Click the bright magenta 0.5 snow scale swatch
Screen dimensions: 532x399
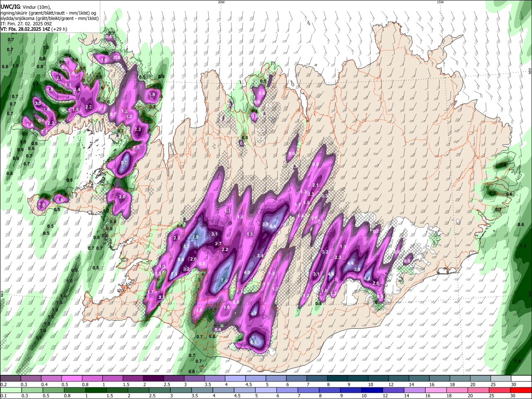coord(71,379)
